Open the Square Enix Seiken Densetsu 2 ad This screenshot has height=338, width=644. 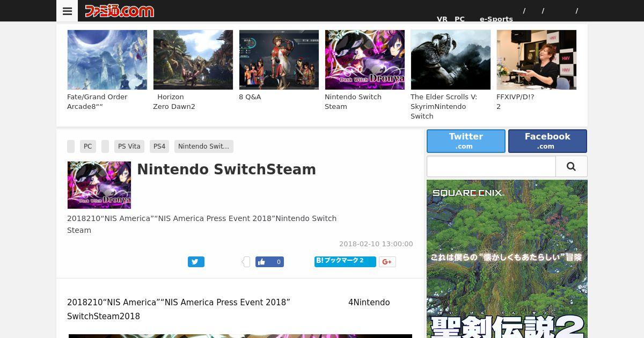click(x=507, y=259)
